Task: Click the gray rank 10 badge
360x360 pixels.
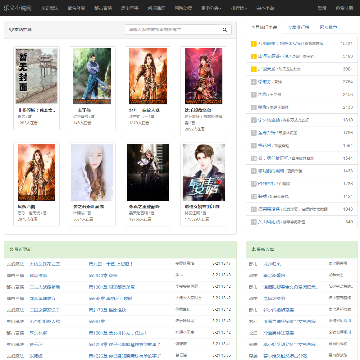Action: (x=253, y=158)
